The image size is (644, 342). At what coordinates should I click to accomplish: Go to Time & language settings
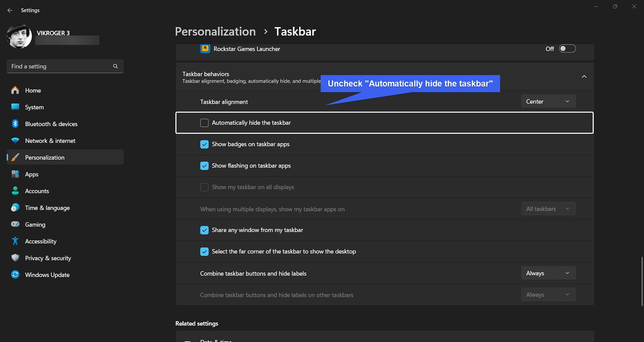click(x=47, y=208)
